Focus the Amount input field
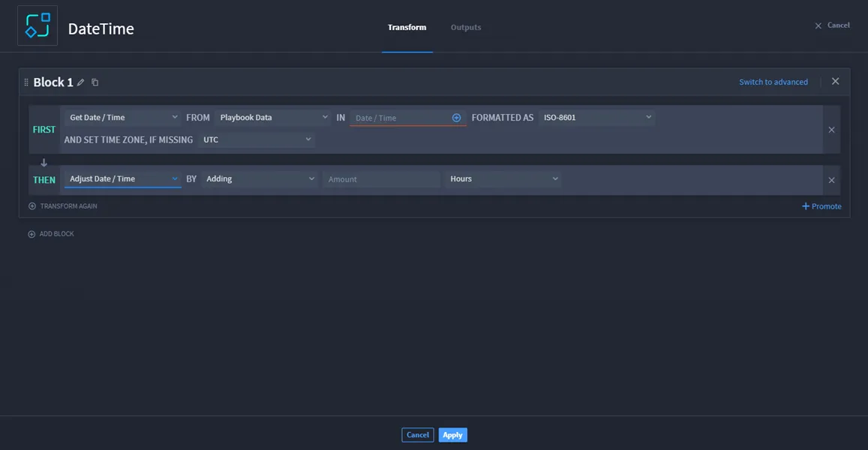 381,178
